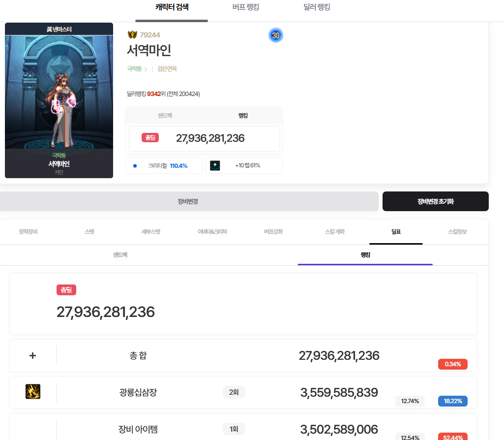Click the gold fame emblem icon beside 79244
Screen dimensions: 504x440
click(132, 35)
